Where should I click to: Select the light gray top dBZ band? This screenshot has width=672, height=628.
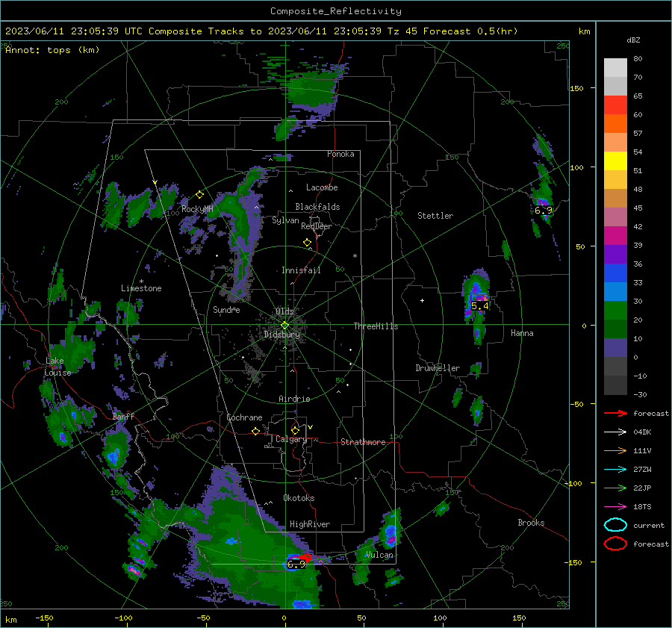pos(615,68)
